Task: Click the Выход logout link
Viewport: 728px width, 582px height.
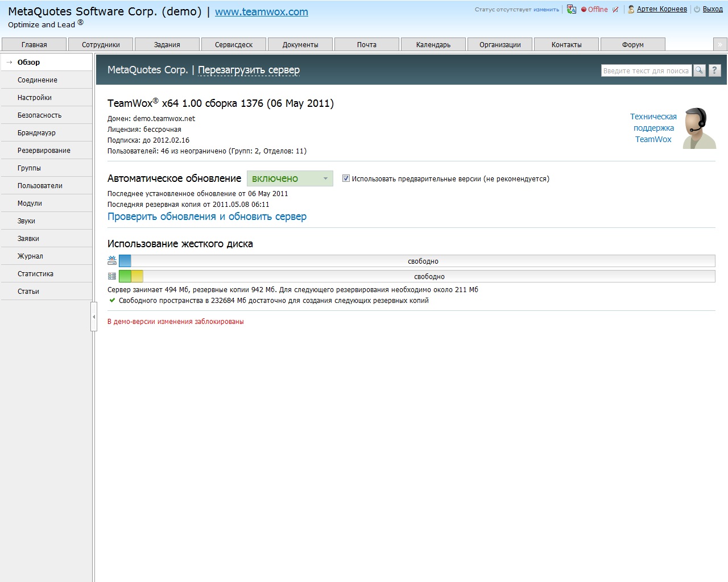Action: point(713,9)
